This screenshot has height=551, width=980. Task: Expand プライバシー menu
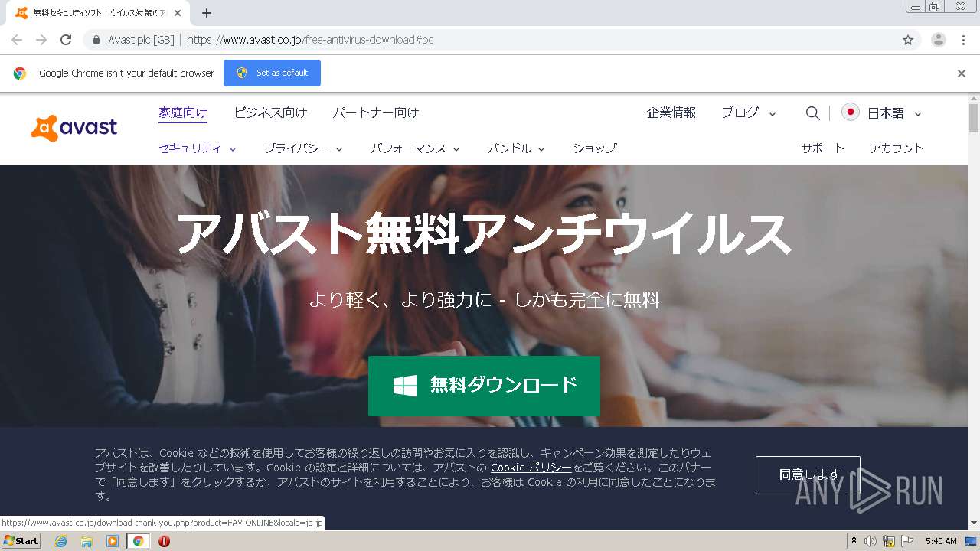[x=303, y=148]
